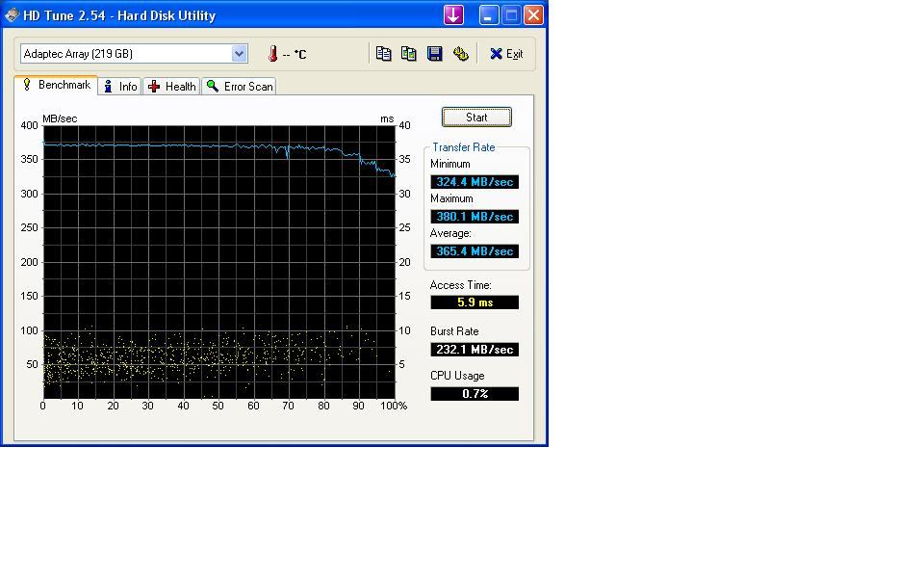
Task: Click the maximum value 380.1 MB/sec
Action: coord(475,217)
